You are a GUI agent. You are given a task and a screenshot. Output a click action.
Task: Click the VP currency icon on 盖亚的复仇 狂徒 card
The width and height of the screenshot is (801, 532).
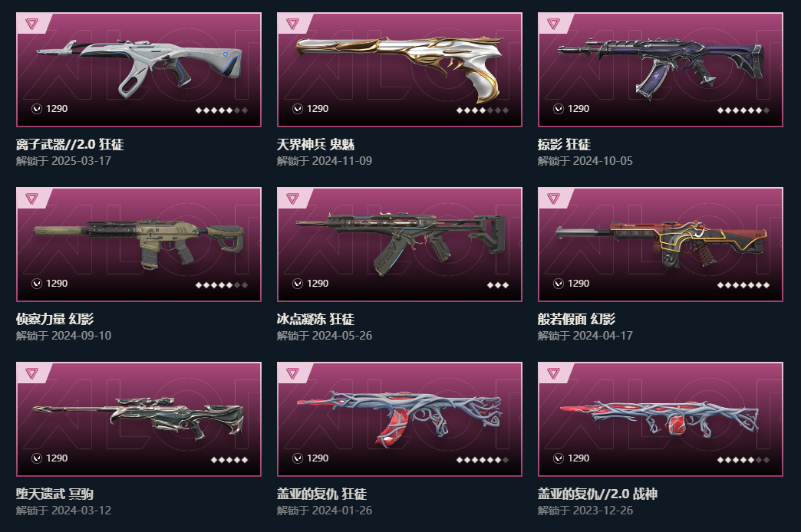298,458
